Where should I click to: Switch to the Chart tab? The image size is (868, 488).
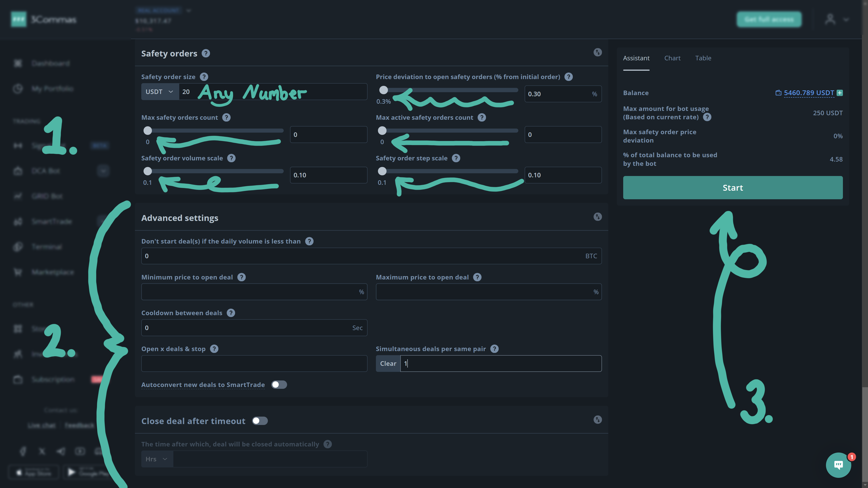coord(672,58)
